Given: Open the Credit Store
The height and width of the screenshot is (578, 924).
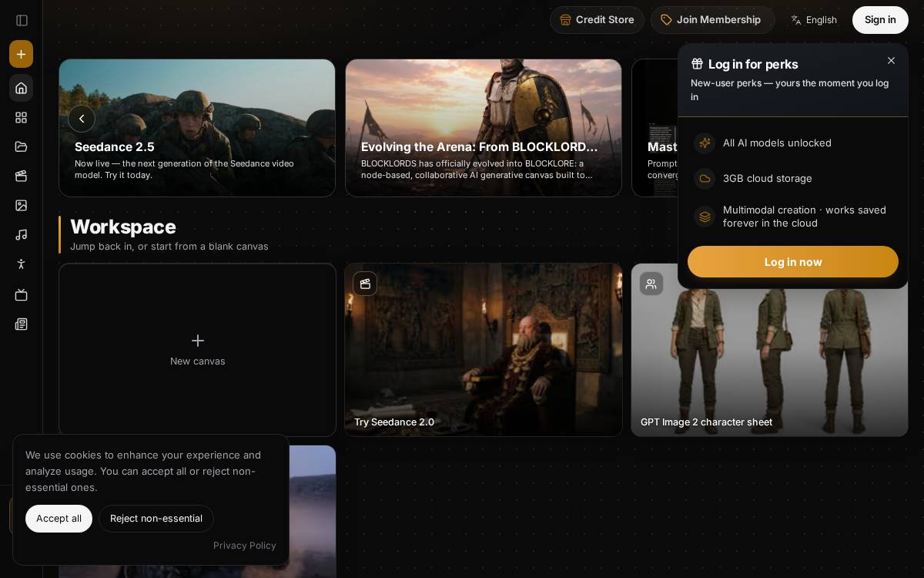Looking at the screenshot, I should pos(597,20).
